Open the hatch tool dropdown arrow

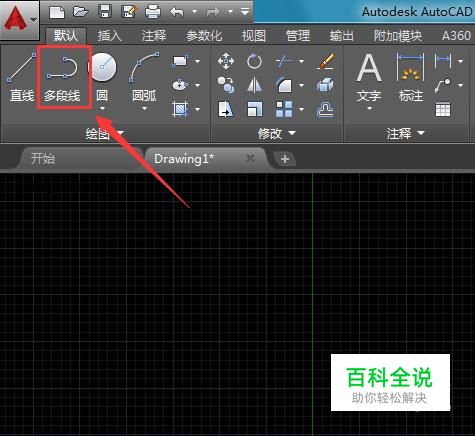tap(197, 109)
